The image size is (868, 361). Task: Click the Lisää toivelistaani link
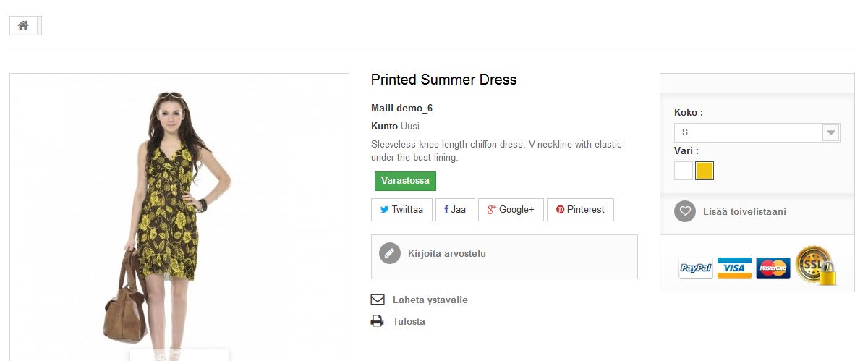[744, 211]
